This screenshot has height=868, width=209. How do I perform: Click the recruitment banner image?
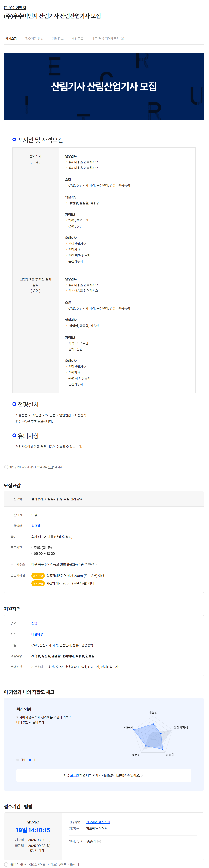click(x=104, y=86)
